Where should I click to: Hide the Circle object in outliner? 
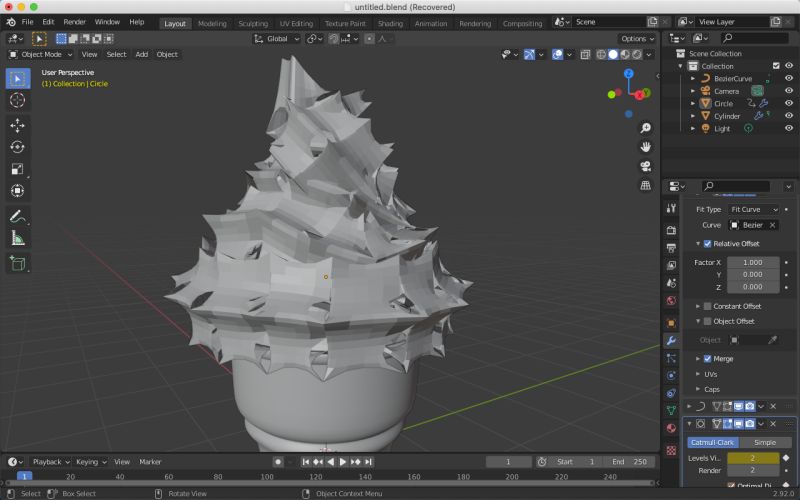(789, 103)
